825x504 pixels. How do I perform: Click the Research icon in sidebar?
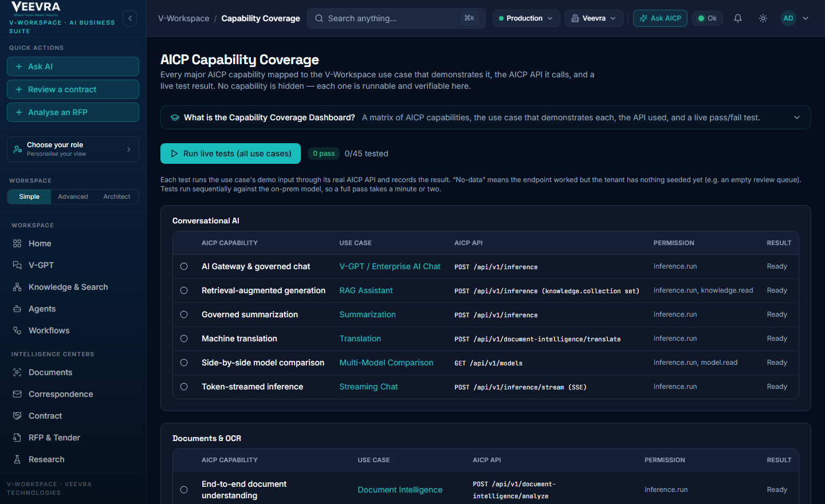click(17, 459)
